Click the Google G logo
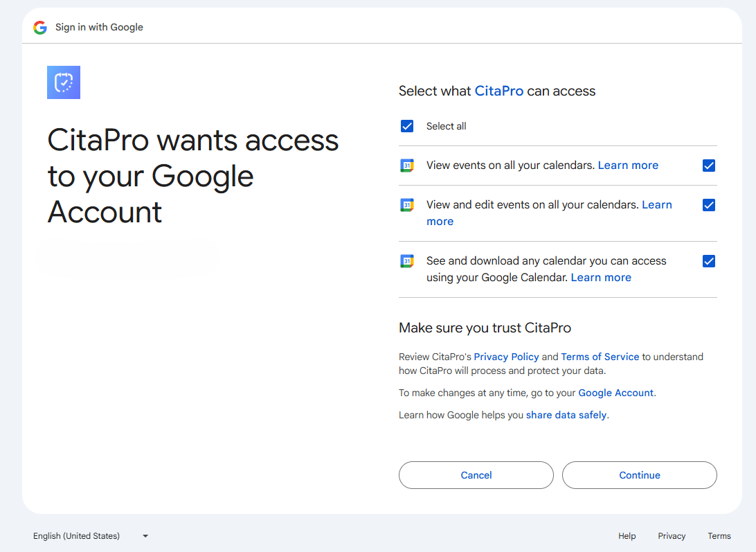Image resolution: width=756 pixels, height=552 pixels. click(40, 28)
